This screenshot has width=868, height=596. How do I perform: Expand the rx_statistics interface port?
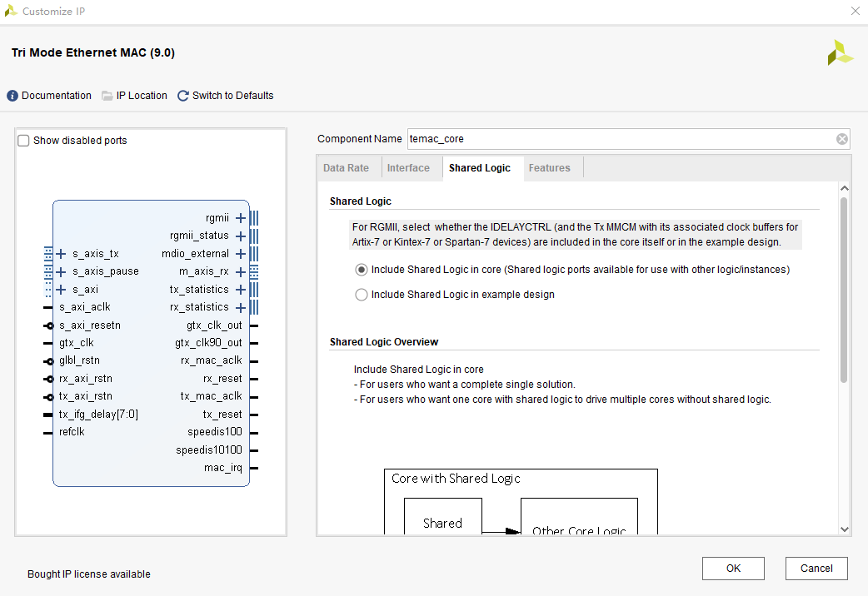(x=240, y=307)
